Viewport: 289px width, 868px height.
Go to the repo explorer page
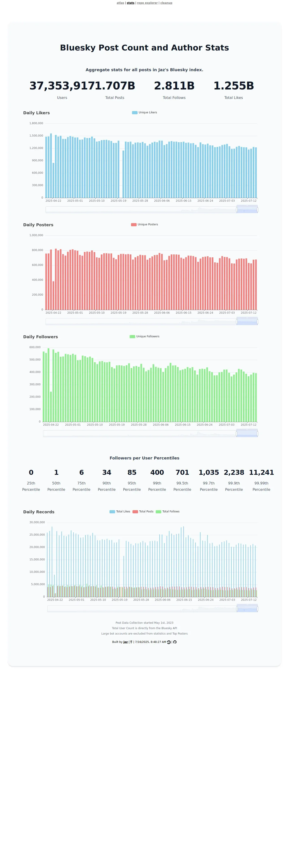click(147, 3)
